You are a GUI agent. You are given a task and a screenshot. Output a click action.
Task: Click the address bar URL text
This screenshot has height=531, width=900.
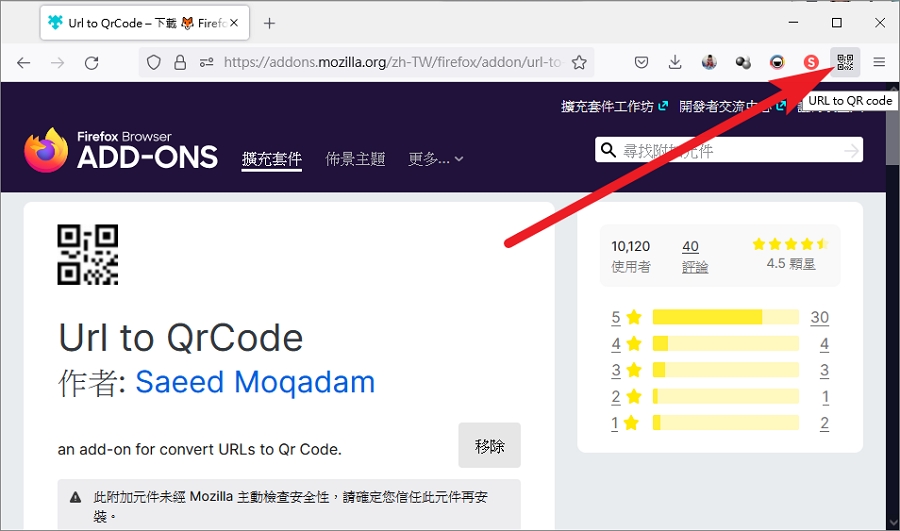coord(392,62)
